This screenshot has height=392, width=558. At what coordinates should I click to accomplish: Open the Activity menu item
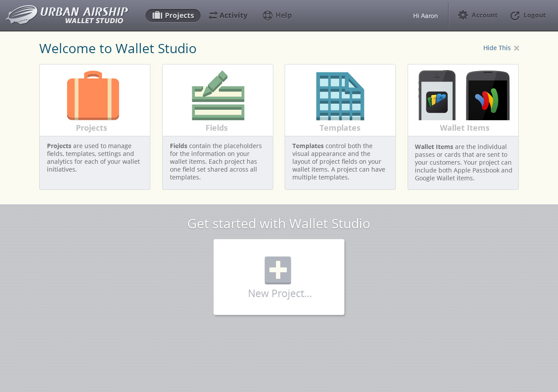tap(228, 16)
